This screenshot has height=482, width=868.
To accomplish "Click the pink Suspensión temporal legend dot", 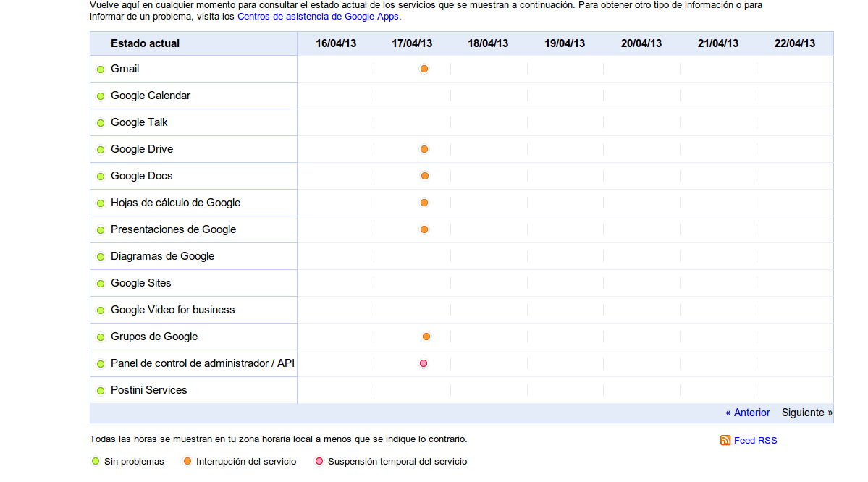I will 319,462.
